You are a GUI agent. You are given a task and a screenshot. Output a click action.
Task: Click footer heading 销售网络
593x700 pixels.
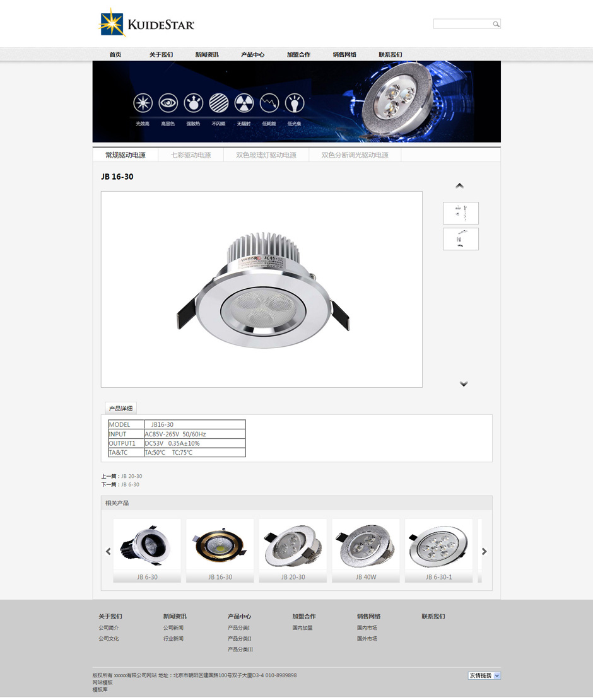click(369, 616)
